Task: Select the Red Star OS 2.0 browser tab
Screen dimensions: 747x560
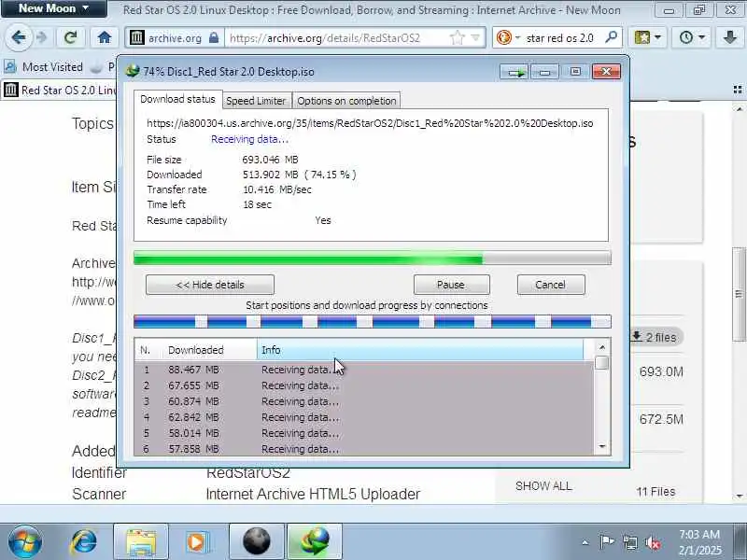Action: (x=60, y=90)
